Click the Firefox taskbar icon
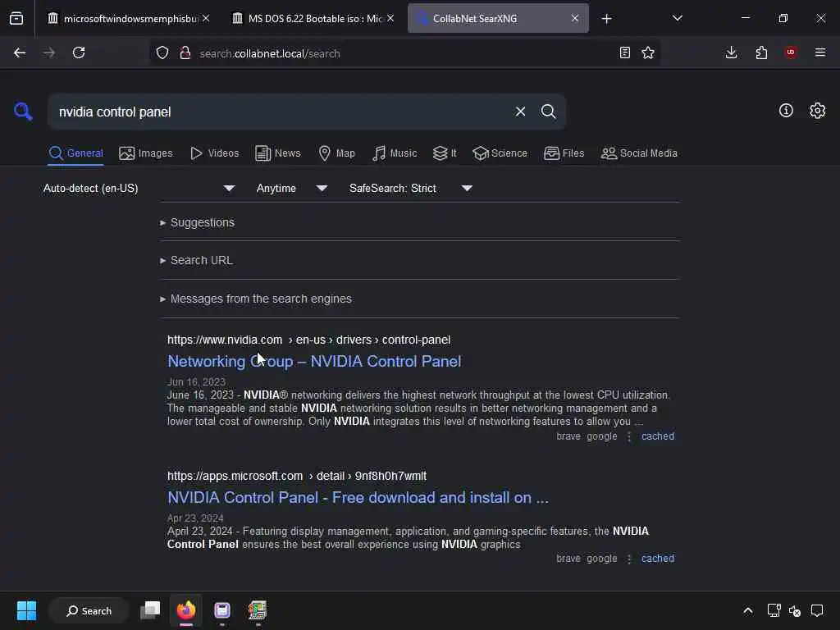 click(186, 610)
